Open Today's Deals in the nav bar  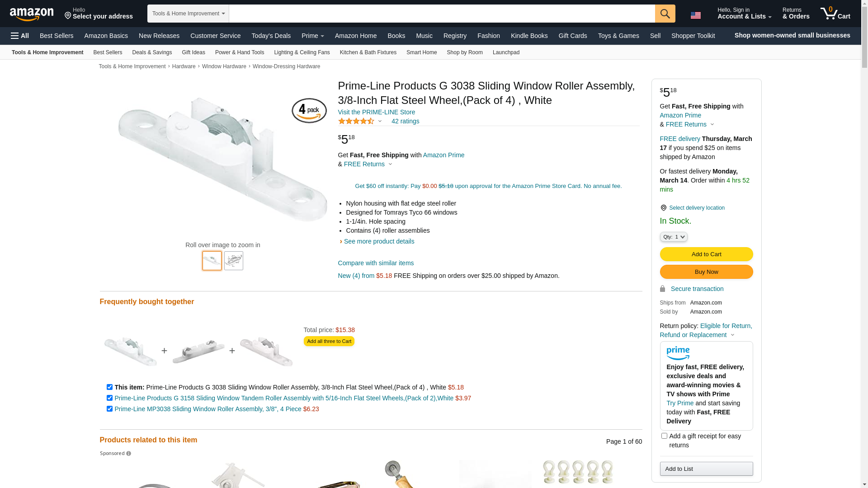tap(271, 36)
